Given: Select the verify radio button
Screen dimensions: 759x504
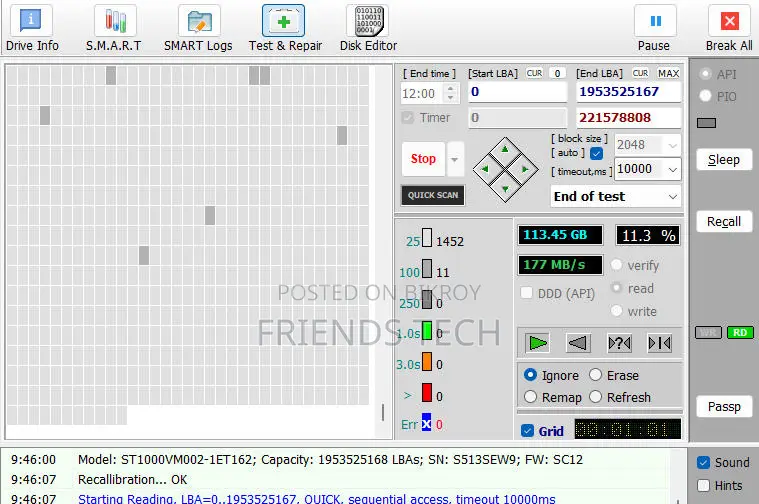Looking at the screenshot, I should pos(616,265).
